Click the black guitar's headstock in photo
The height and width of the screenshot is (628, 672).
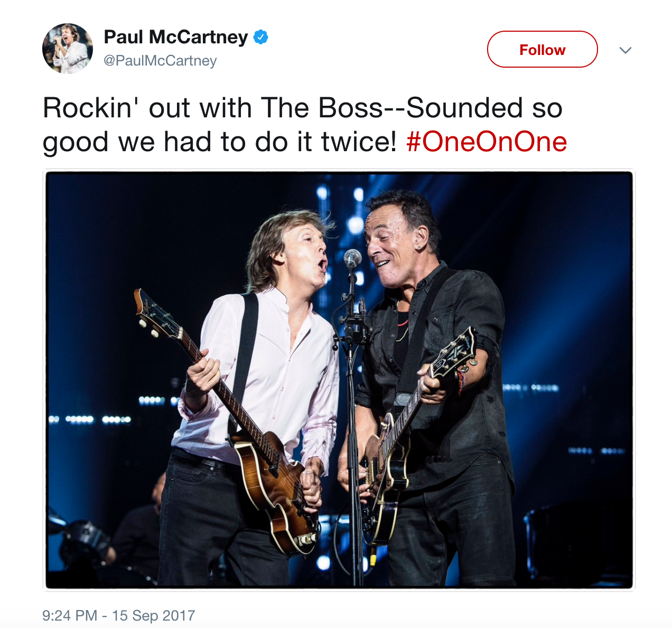tap(454, 353)
